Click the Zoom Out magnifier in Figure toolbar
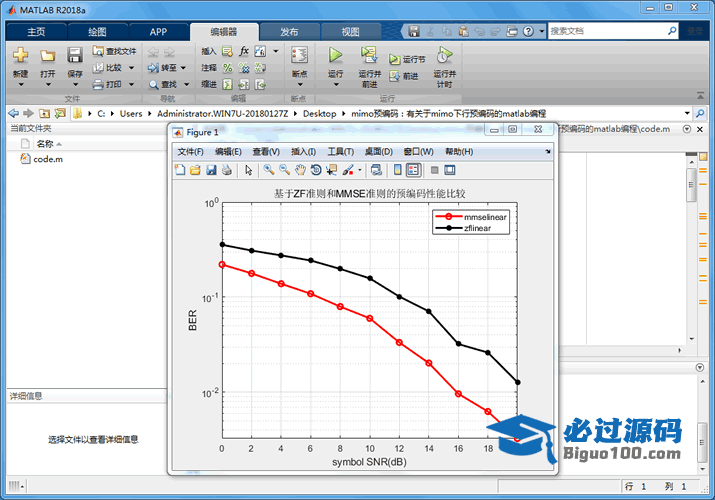This screenshot has width=715, height=500. (285, 170)
